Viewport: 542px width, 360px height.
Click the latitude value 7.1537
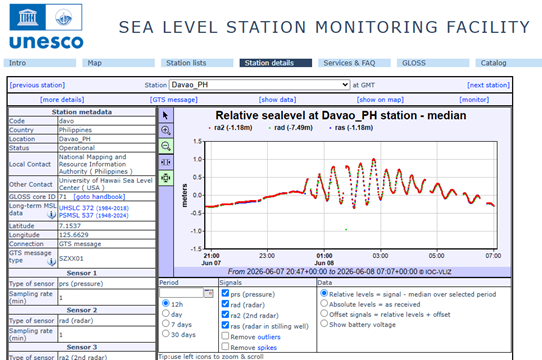pyautogui.click(x=70, y=226)
